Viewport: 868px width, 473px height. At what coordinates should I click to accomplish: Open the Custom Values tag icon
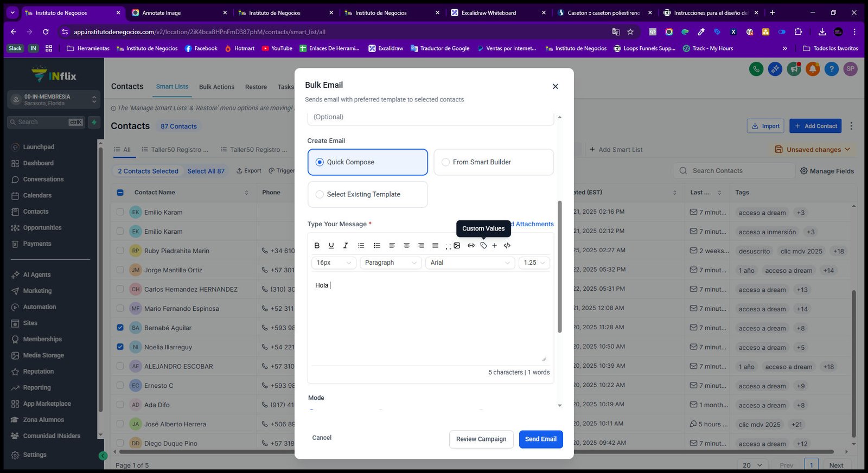click(483, 246)
